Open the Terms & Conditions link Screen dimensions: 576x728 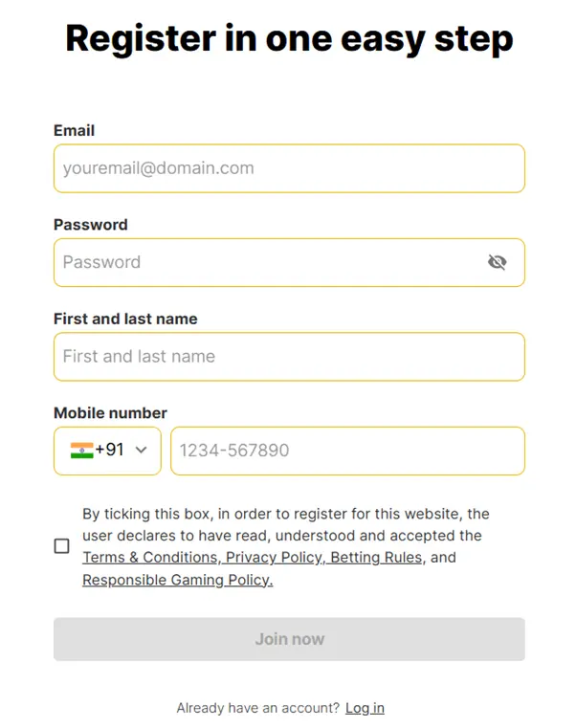point(150,557)
